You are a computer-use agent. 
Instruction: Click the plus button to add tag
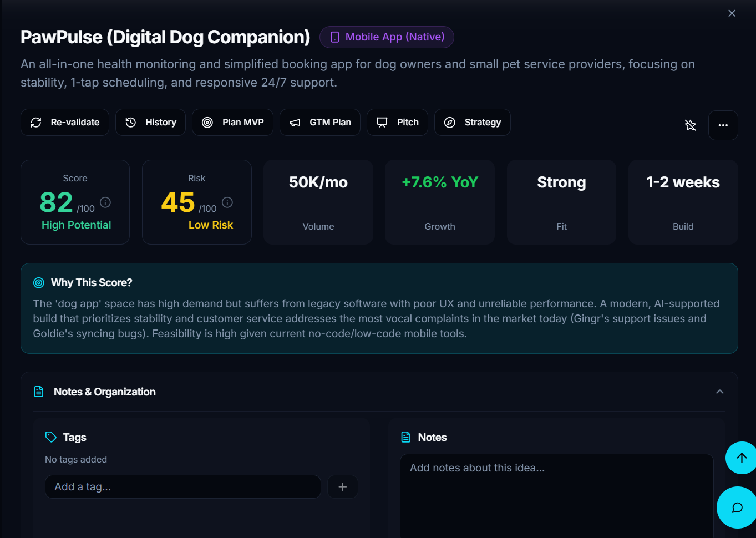pyautogui.click(x=343, y=487)
